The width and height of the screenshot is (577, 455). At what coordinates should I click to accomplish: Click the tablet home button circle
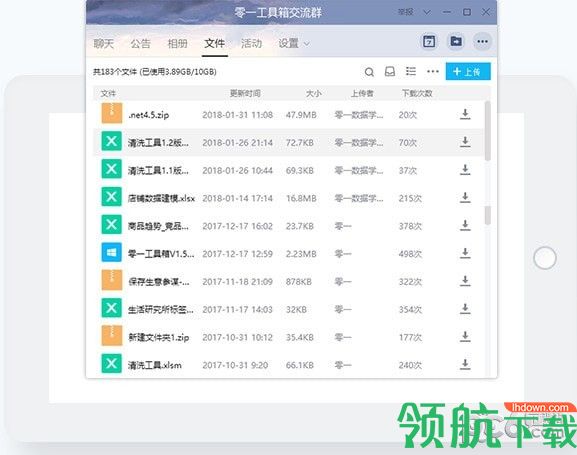click(x=545, y=258)
